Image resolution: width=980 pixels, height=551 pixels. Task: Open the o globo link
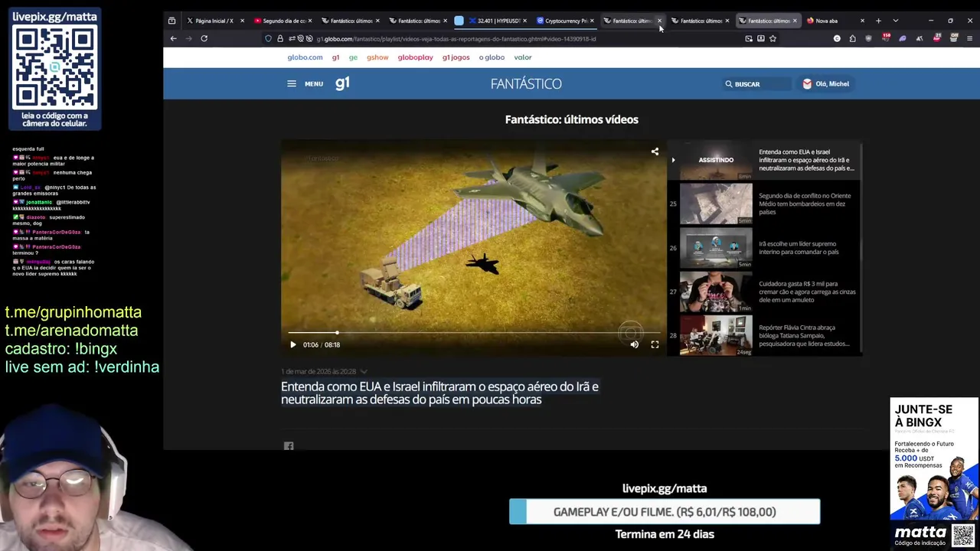coord(492,57)
